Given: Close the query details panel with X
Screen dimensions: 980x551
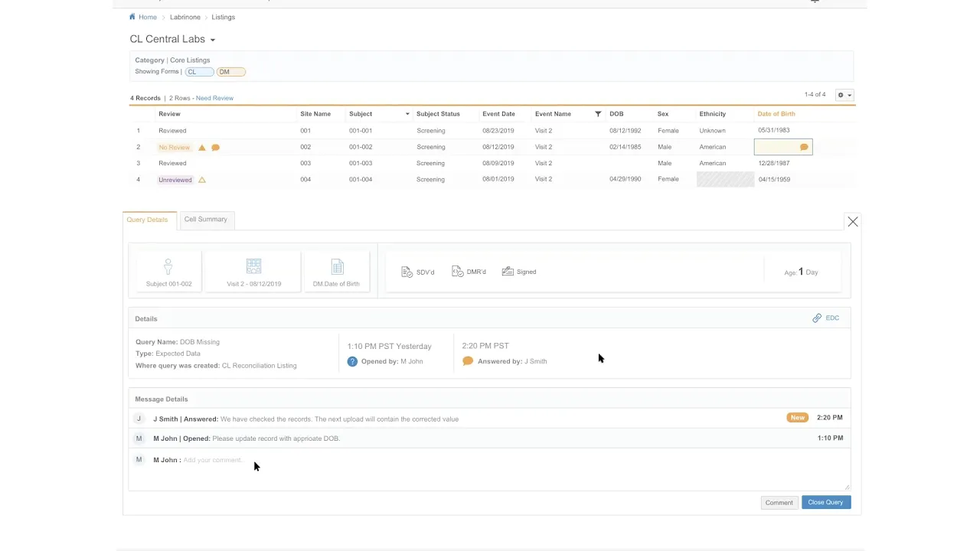Looking at the screenshot, I should (853, 222).
